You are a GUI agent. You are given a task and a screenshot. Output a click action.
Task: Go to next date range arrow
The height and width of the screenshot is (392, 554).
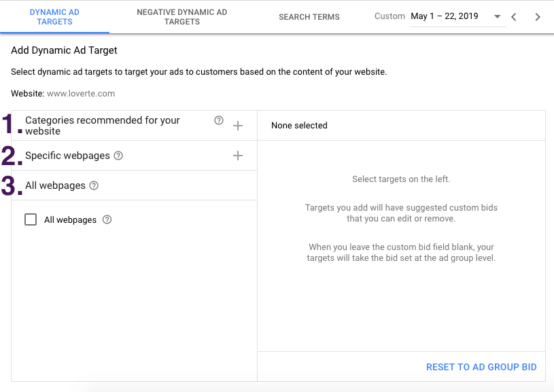pyautogui.click(x=538, y=16)
